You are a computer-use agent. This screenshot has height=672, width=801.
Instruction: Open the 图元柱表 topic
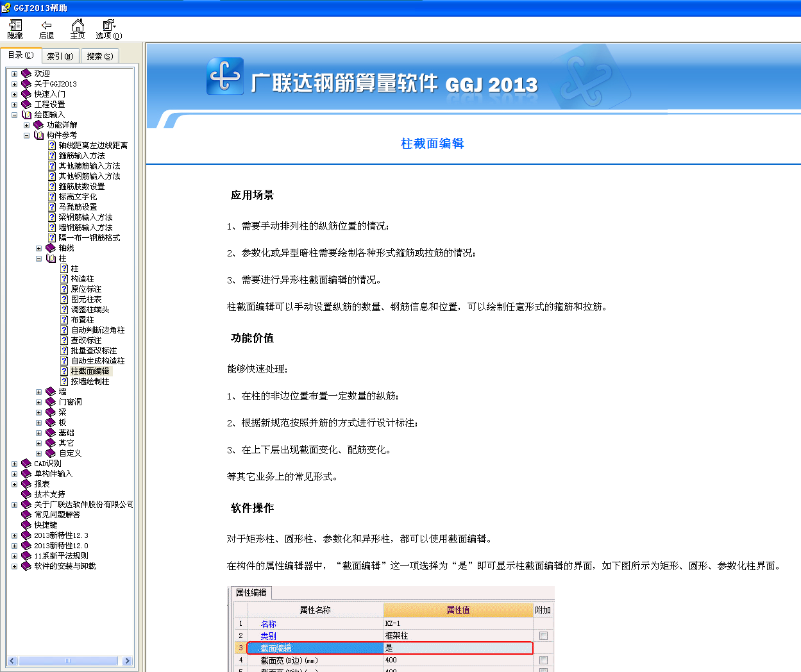coord(86,299)
